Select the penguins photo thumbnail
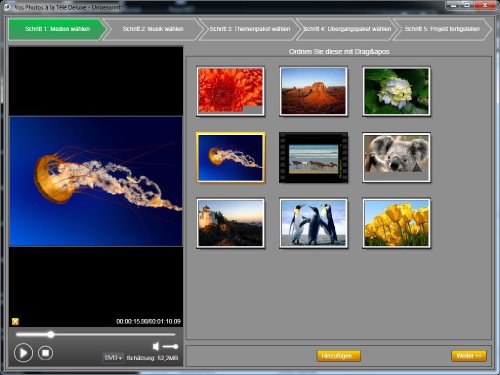Viewport: 500px width, 375px height. coord(313,223)
